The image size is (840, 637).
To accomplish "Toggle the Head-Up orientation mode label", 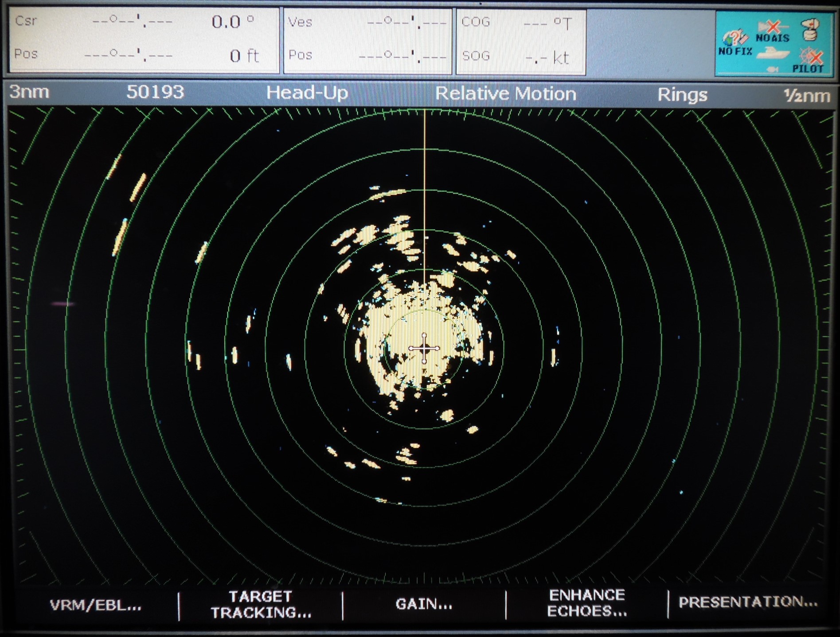I will coord(307,93).
